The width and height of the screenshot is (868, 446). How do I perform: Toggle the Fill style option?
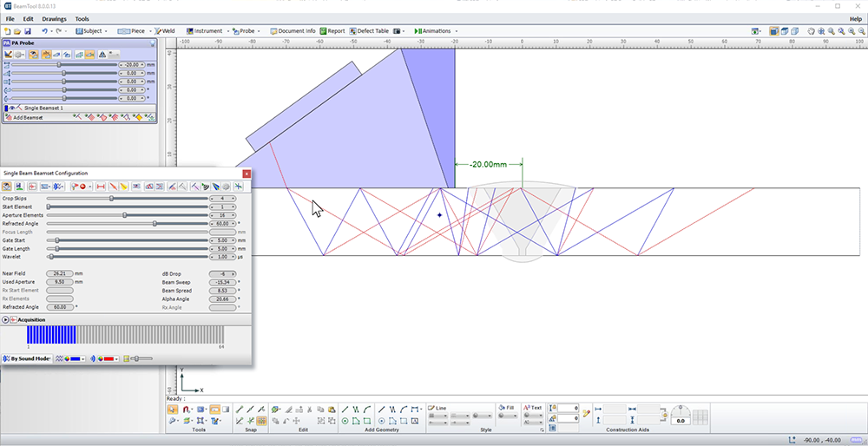tap(505, 408)
